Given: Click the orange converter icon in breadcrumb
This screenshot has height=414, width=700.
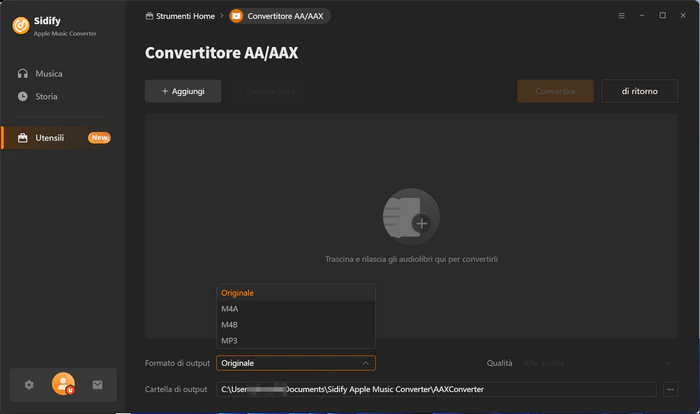Looking at the screenshot, I should click(236, 16).
